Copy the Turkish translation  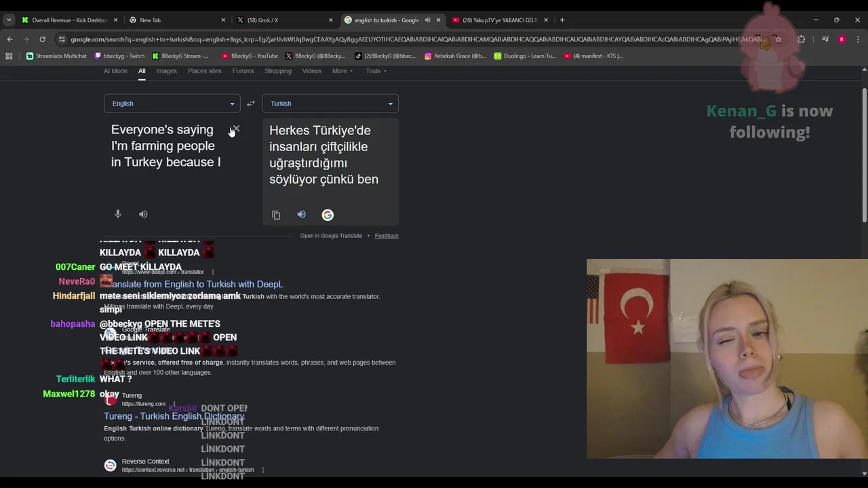click(x=276, y=215)
